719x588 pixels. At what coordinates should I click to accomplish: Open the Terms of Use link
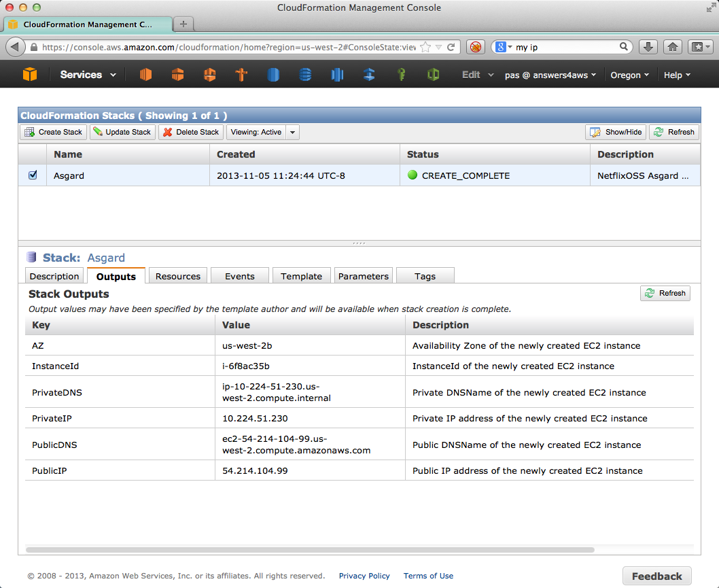coord(428,576)
